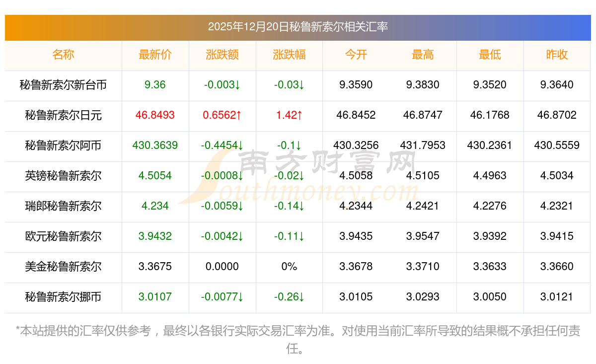This screenshot has height=364, width=596.
Task: Click previous close 3.0121
Action: (557, 297)
